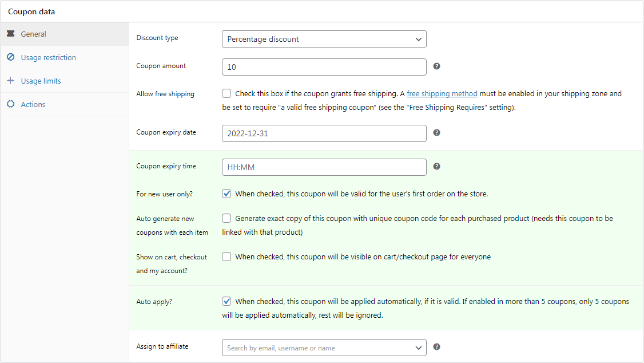Tick Auto generate new coupons checkbox
The height and width of the screenshot is (363, 644).
(226, 218)
